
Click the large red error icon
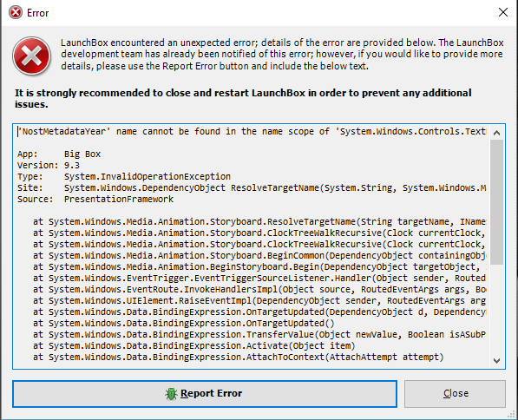pyautogui.click(x=32, y=56)
